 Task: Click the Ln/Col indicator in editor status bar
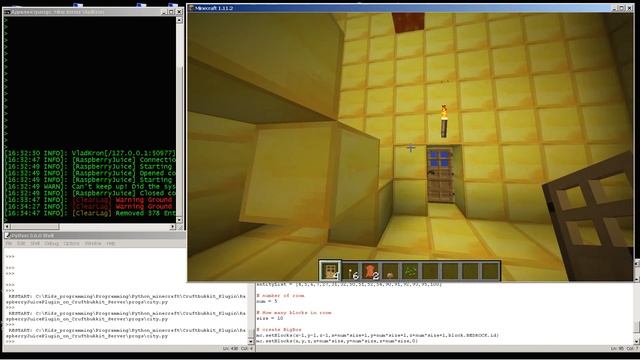click(625, 349)
